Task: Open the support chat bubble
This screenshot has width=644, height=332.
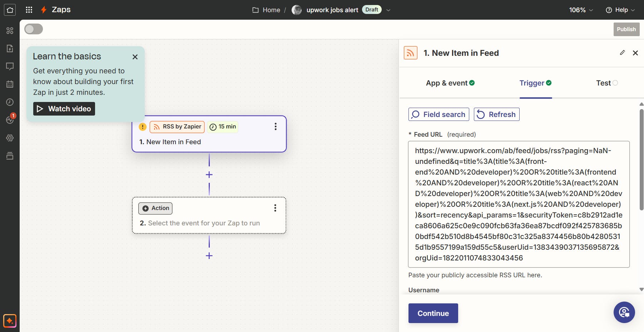Action: click(x=624, y=312)
